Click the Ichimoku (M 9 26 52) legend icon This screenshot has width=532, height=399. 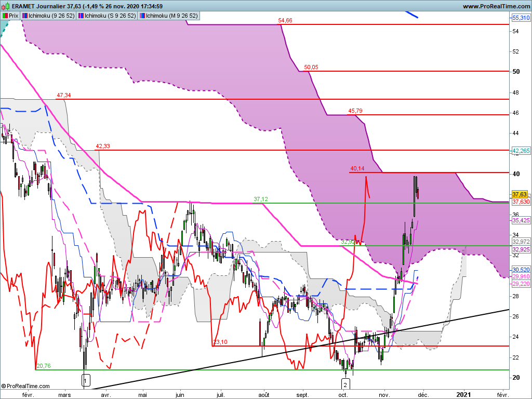(142, 16)
